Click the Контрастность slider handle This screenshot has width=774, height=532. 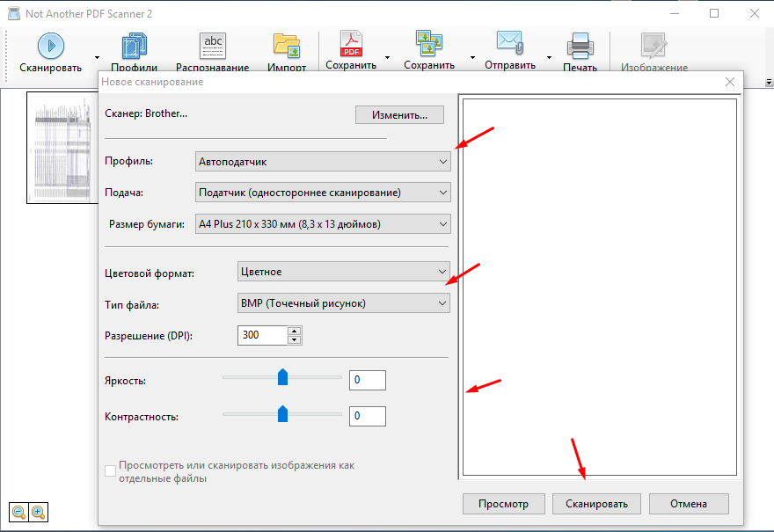[282, 414]
